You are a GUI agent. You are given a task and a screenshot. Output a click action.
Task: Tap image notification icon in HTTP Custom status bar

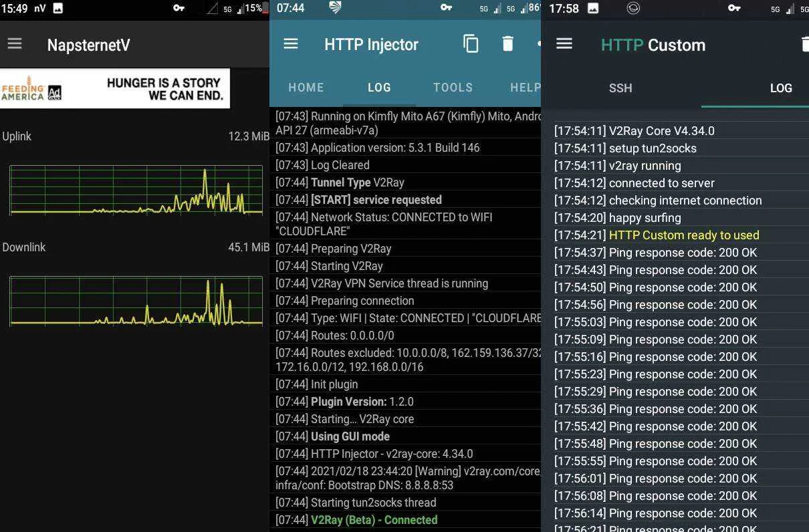tap(593, 8)
